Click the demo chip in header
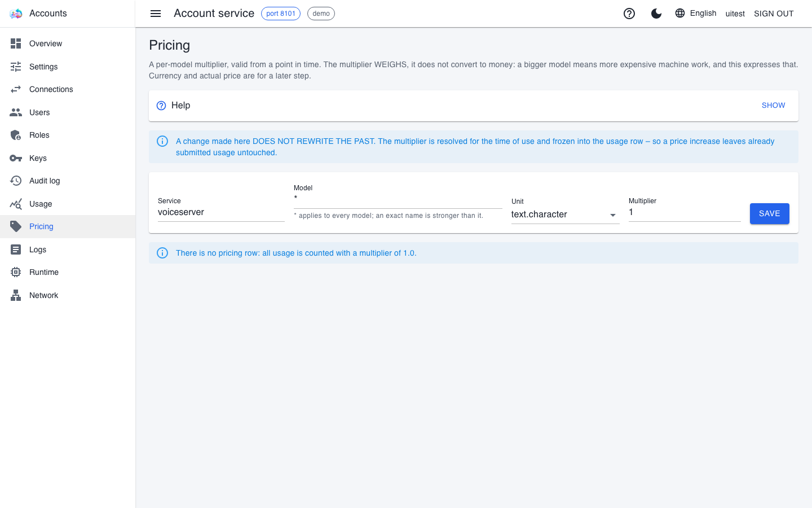Viewport: 812px width, 508px height. coord(321,14)
